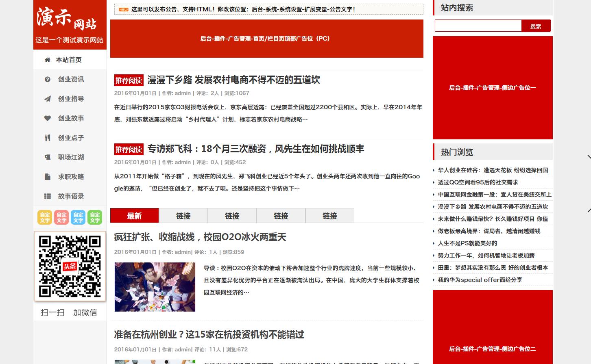The height and width of the screenshot is (364, 591).
Task: Open the 透过QQ空间看95后的社交需求 link
Action: tap(478, 182)
